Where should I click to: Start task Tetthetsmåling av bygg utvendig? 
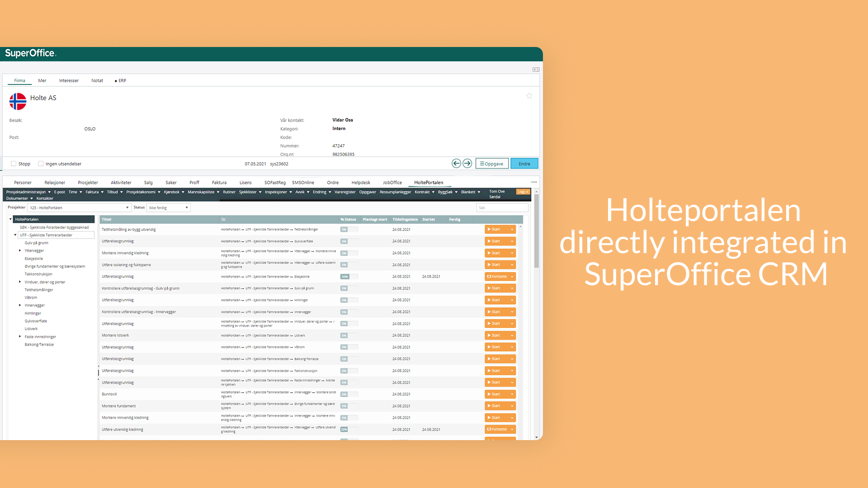496,230
